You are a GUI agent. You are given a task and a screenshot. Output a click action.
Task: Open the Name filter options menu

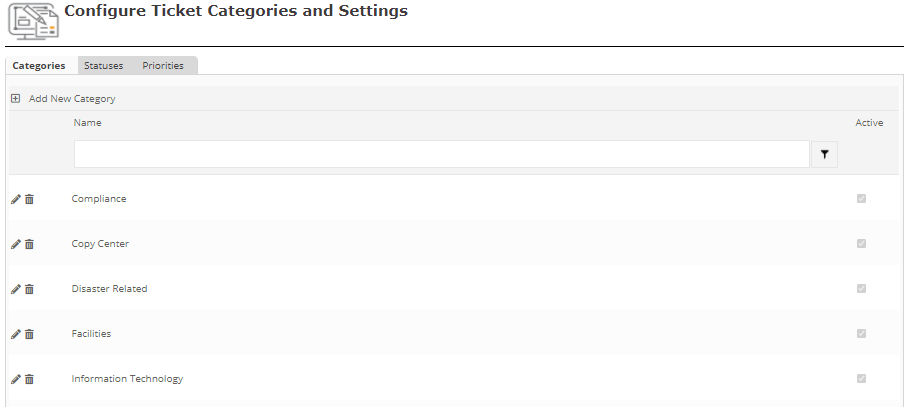point(824,154)
